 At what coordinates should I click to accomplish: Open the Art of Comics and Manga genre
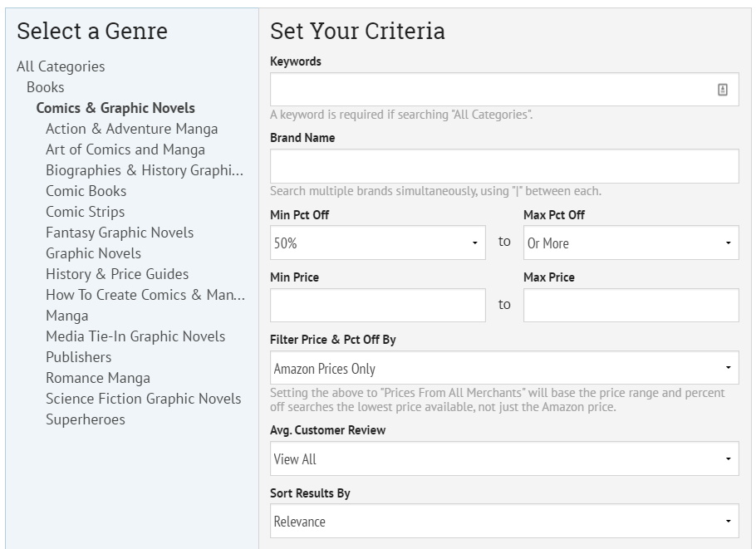[125, 150]
